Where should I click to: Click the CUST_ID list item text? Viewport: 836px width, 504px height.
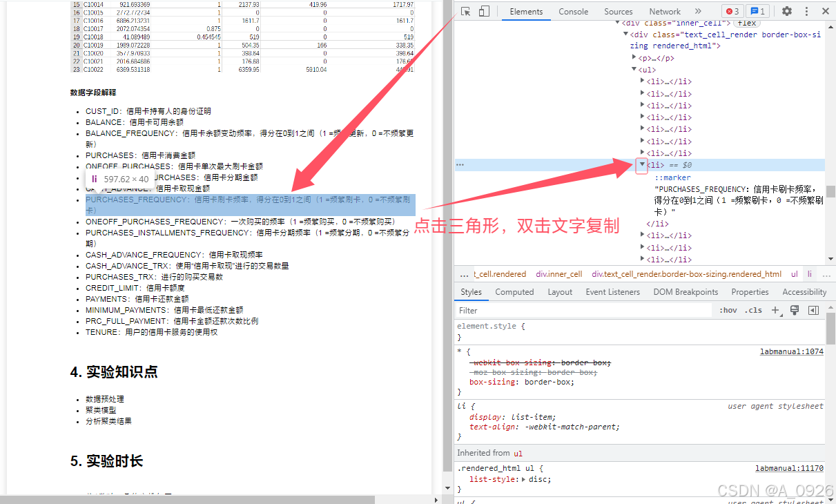[x=148, y=111]
